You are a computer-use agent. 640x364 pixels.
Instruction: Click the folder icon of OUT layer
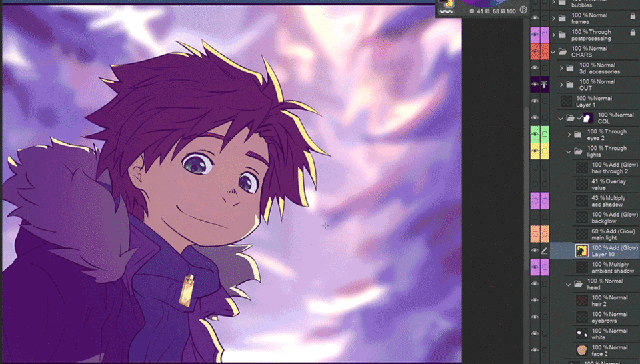pos(570,85)
